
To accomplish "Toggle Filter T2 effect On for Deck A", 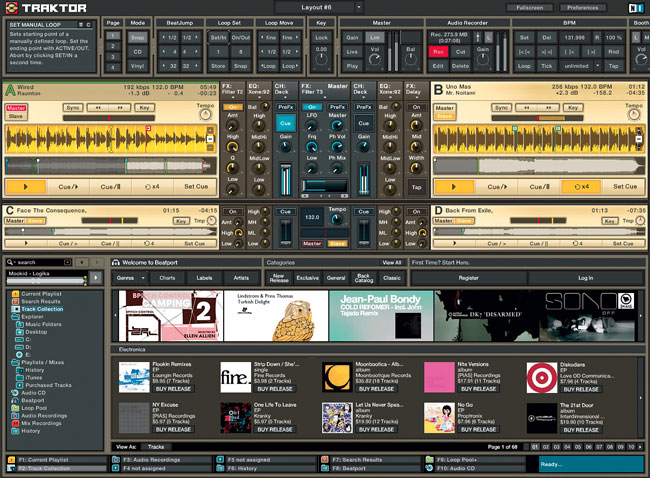I will point(233,107).
